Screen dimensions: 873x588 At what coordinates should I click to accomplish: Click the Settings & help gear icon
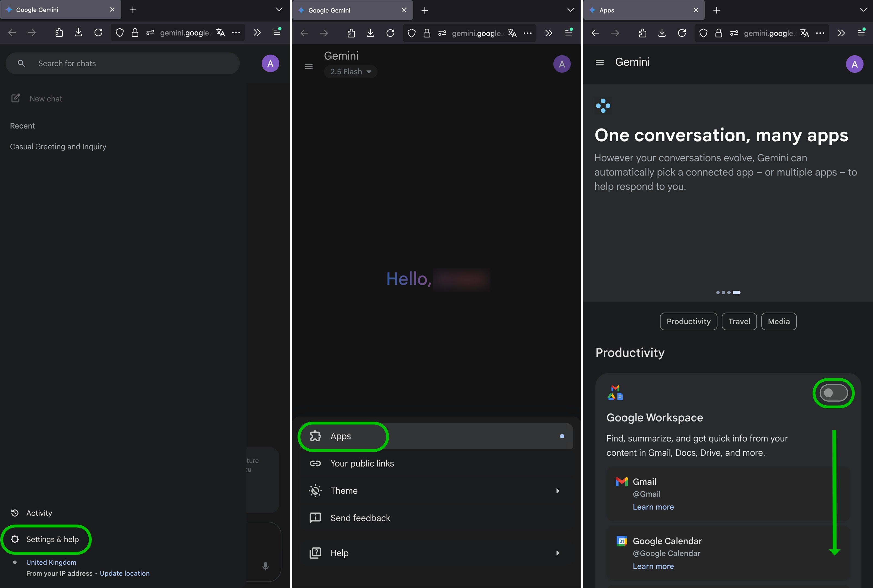tap(15, 539)
